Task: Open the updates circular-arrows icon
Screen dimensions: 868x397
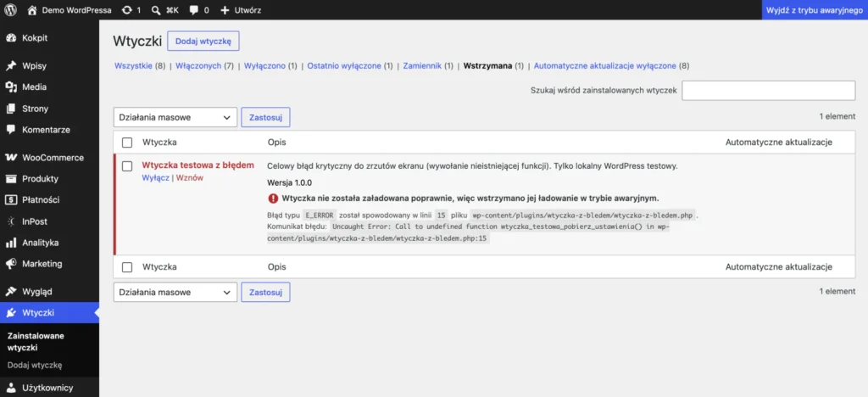Action: [x=127, y=10]
